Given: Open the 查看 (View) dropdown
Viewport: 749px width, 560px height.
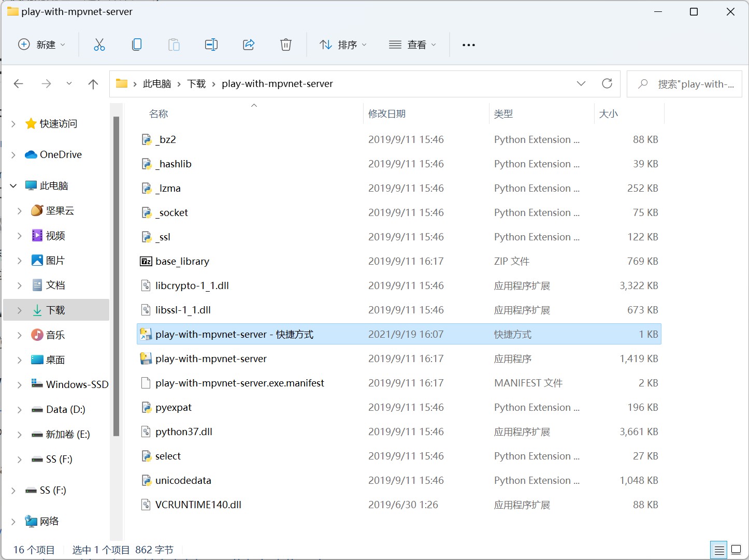Looking at the screenshot, I should (412, 45).
